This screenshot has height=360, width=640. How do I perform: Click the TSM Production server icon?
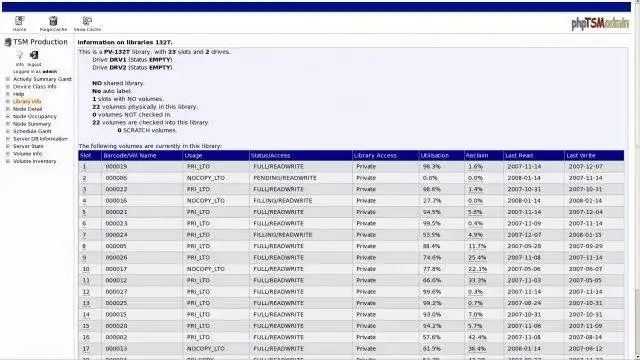(8, 42)
